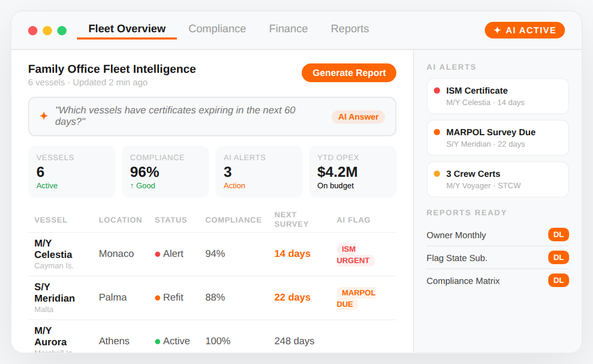The width and height of the screenshot is (593, 364).
Task: Expand the MARPOL Survey Due alert card
Action: point(497,137)
